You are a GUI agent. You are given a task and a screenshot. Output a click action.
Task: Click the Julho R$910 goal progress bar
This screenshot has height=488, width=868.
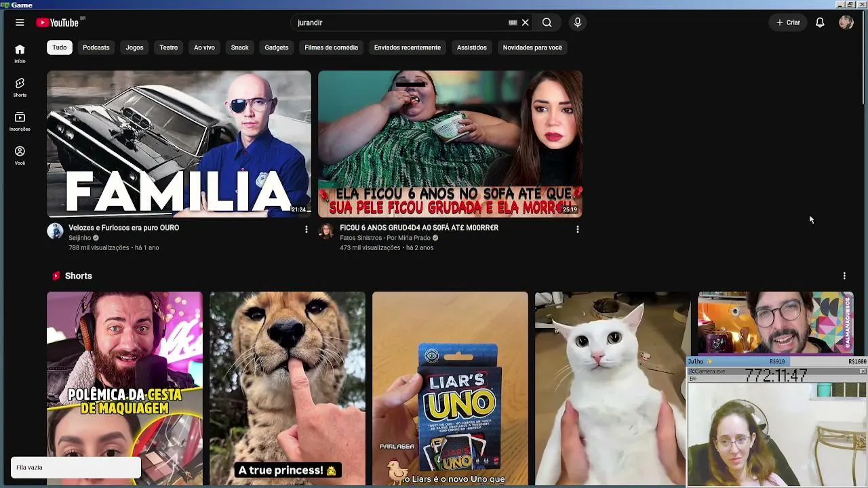pos(776,361)
